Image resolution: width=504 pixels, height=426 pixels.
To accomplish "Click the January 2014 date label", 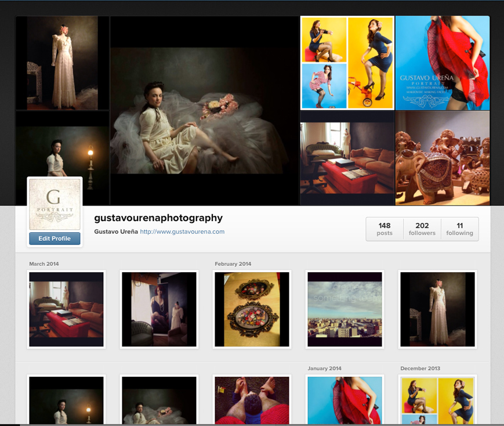I will point(324,369).
